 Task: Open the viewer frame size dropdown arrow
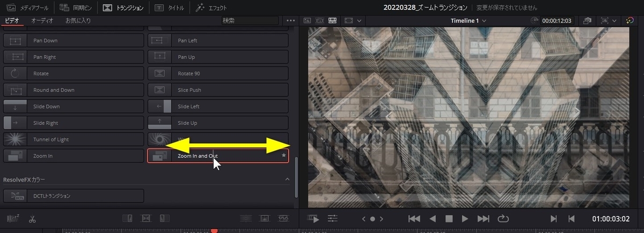[x=359, y=20]
